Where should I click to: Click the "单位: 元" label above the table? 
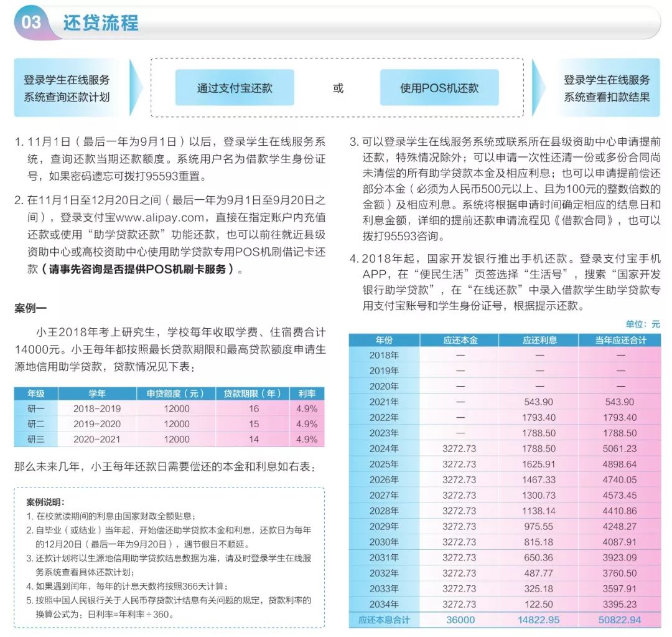[x=643, y=324]
